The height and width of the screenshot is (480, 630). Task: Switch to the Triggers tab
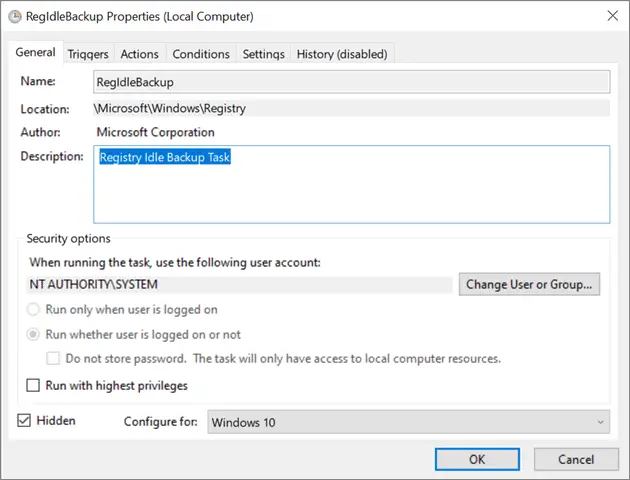point(88,54)
